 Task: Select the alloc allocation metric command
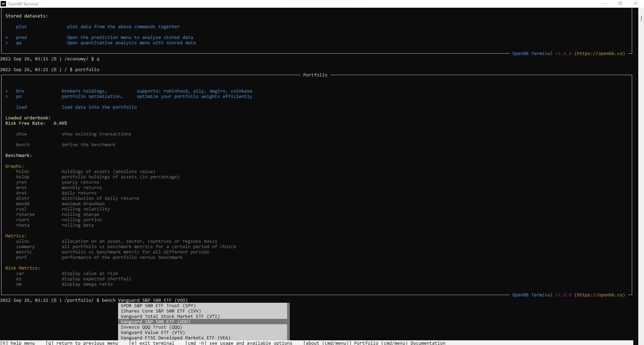(22, 241)
